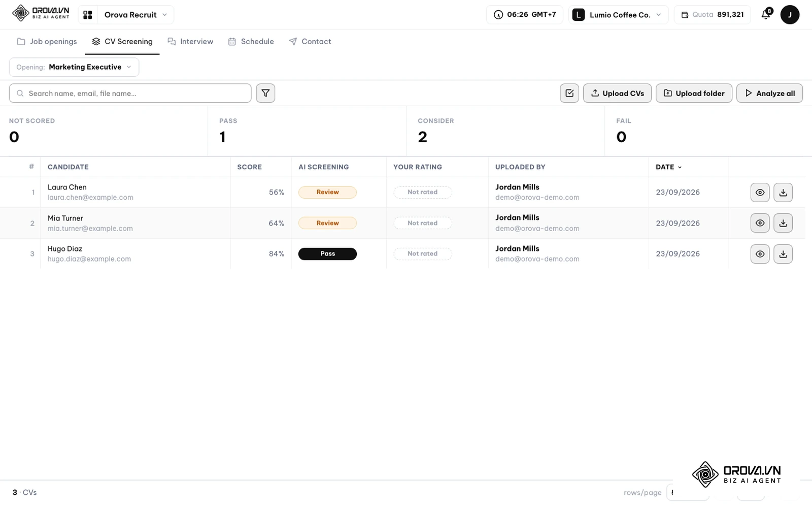Open candidate name Hugo Diaz

(64, 249)
